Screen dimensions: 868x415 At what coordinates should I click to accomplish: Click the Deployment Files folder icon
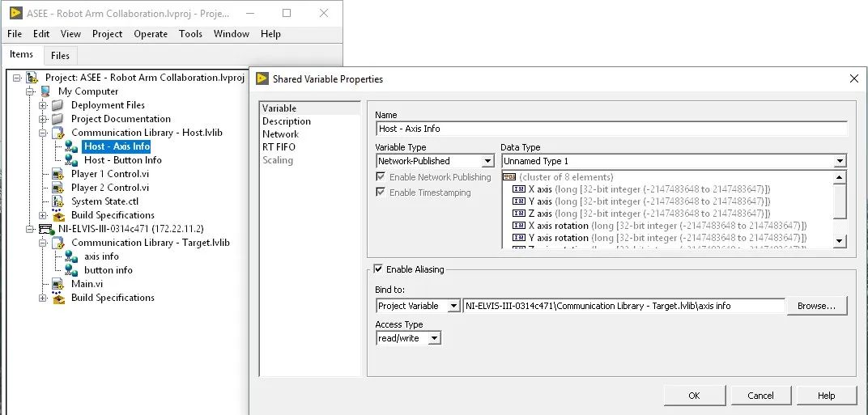[x=58, y=105]
